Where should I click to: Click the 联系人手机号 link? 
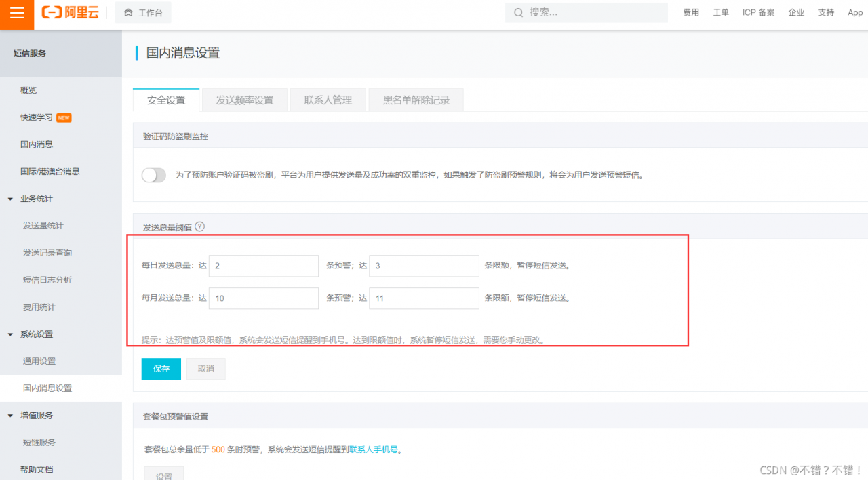[374, 449]
